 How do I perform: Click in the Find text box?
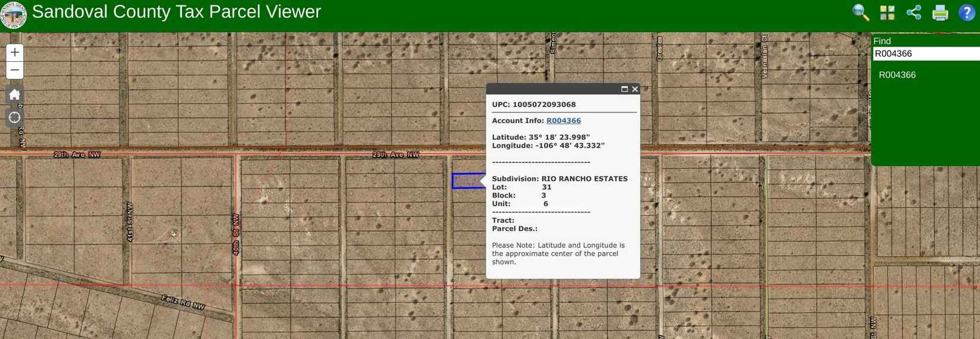pos(925,54)
